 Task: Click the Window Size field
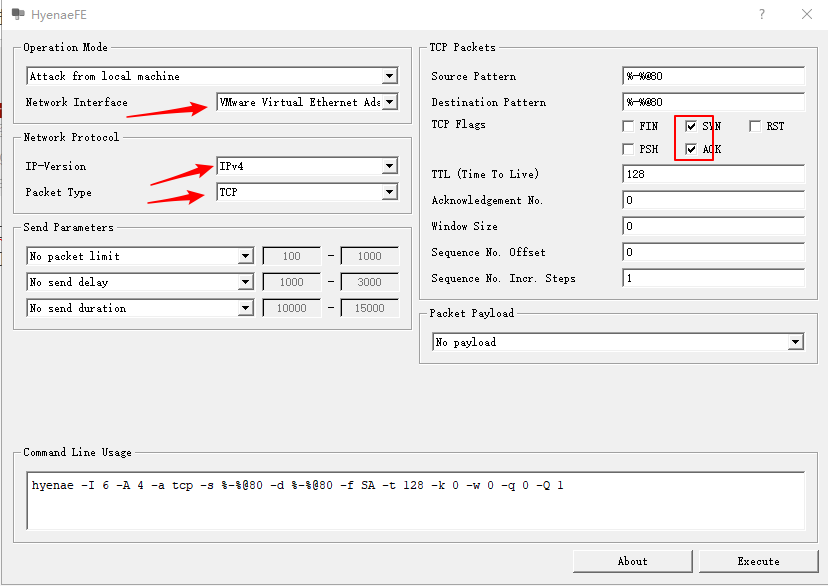click(713, 226)
